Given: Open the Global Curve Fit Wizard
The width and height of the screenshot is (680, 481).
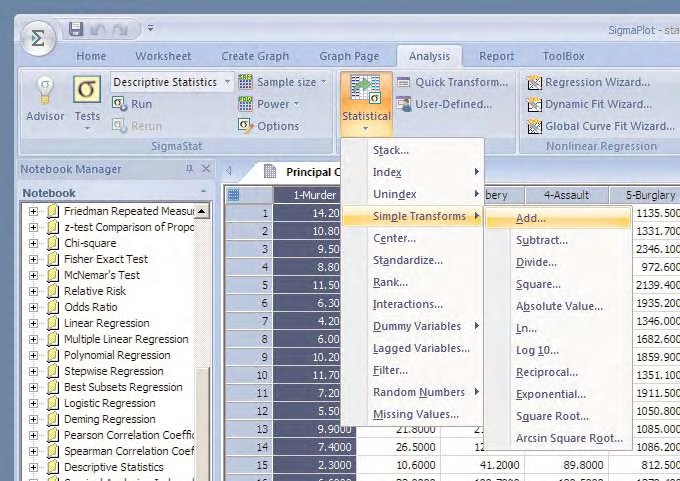Looking at the screenshot, I should [x=598, y=126].
